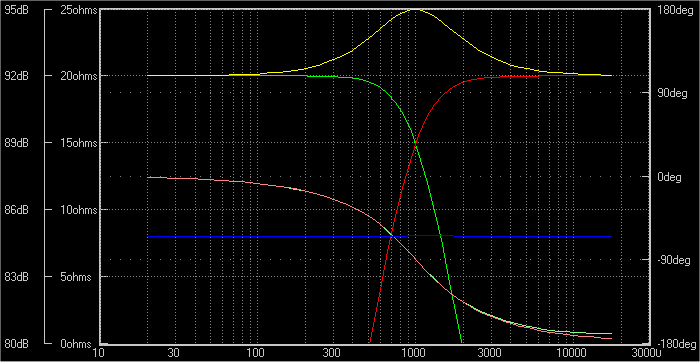Image resolution: width=700 pixels, height=362 pixels.
Task: Click the 15ohms axis label
Action: click(x=78, y=143)
